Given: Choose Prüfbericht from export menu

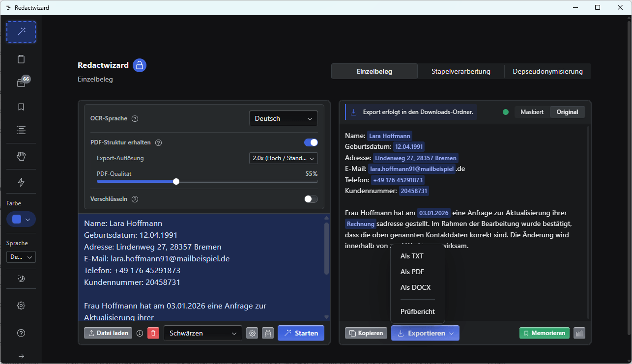Looking at the screenshot, I should point(418,311).
